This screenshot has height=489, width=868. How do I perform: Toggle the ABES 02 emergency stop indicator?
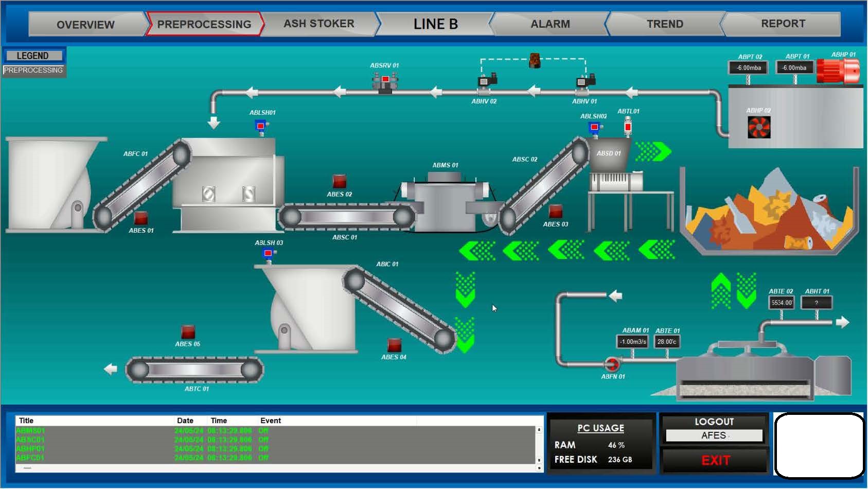pyautogui.click(x=339, y=181)
